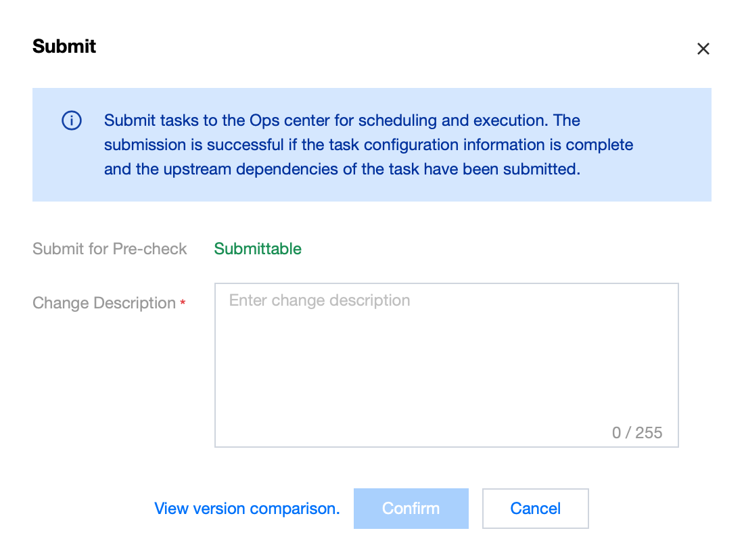Open the View version comparison link
The width and height of the screenshot is (744, 560).
point(247,509)
